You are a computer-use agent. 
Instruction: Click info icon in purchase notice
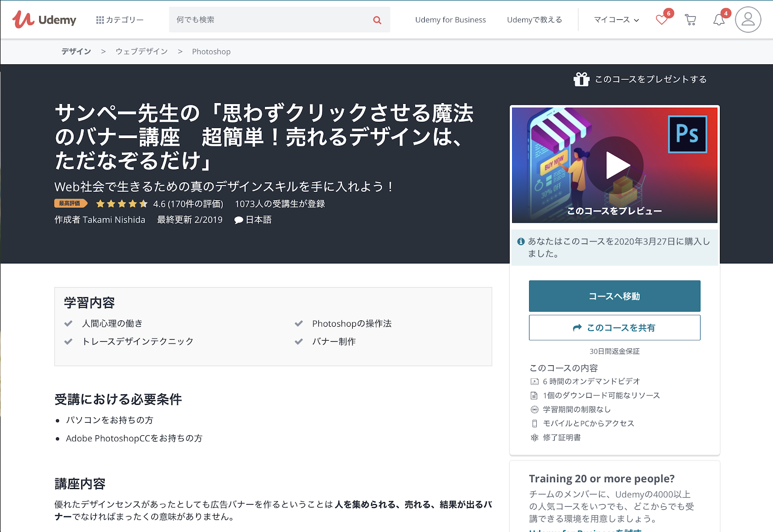[x=521, y=242]
